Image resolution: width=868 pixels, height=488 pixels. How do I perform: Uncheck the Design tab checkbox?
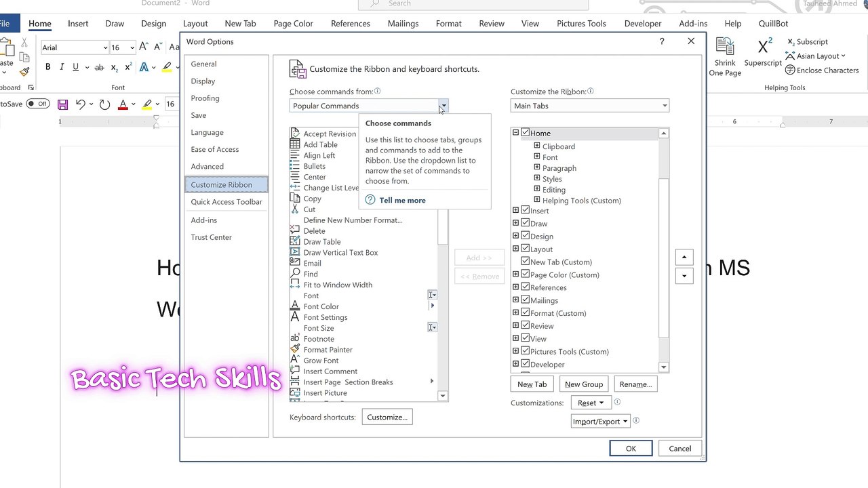click(x=525, y=237)
